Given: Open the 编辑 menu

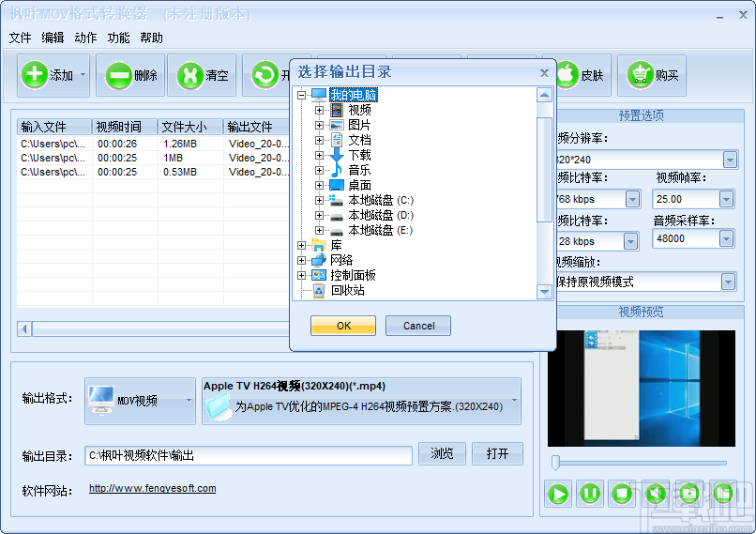Looking at the screenshot, I should tap(53, 38).
